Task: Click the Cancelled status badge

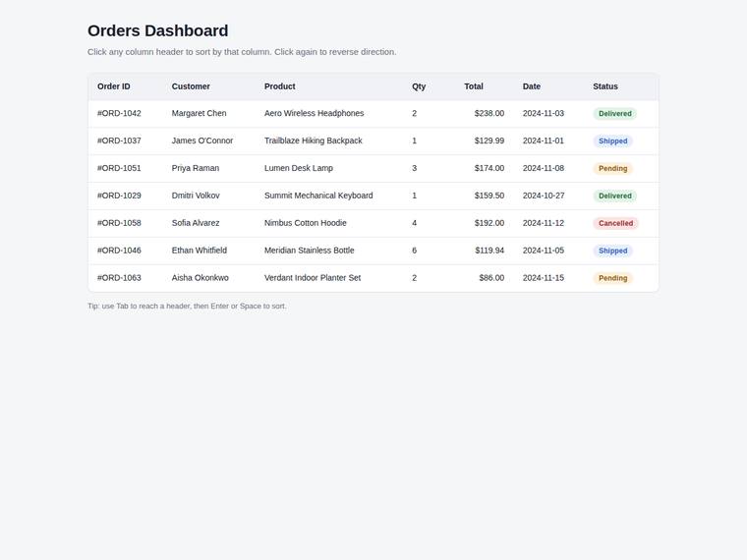Action: point(615,223)
